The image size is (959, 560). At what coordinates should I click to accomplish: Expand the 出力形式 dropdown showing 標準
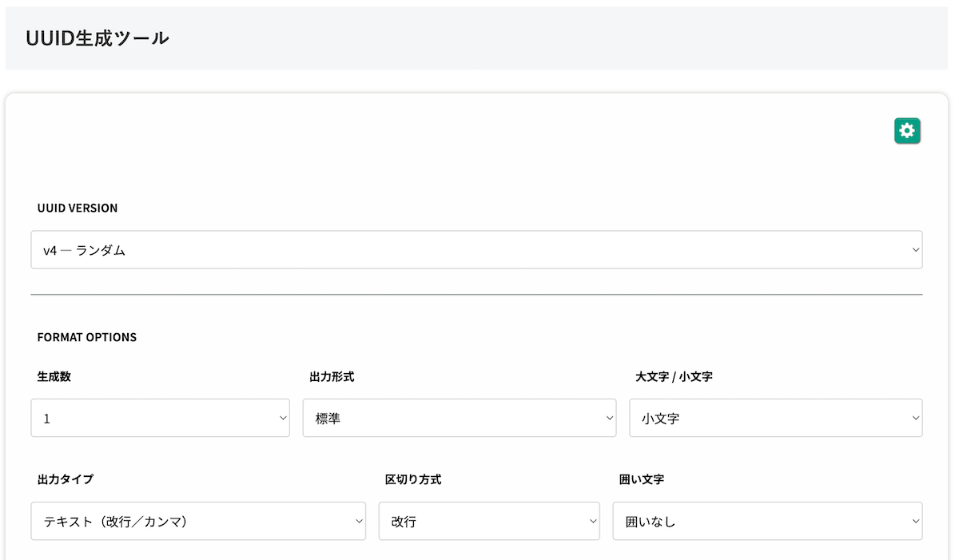460,417
